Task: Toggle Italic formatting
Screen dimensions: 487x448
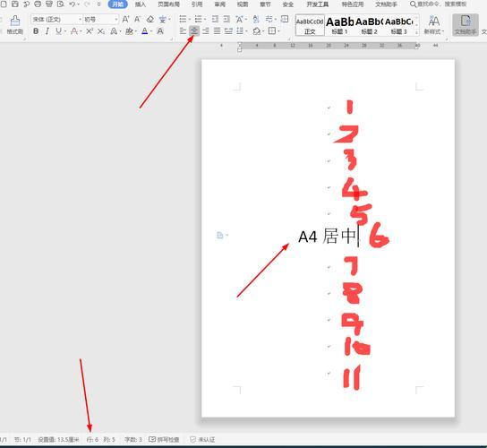Action: [47, 31]
